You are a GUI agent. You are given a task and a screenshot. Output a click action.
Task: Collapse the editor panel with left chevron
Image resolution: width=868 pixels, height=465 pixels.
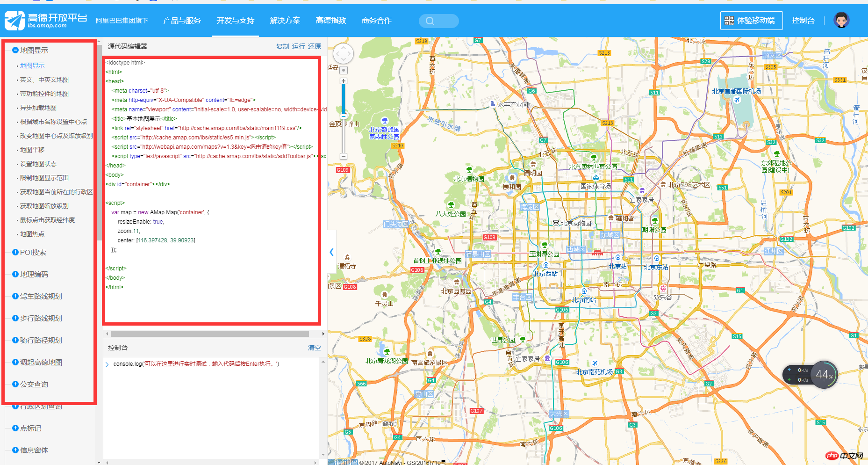[x=331, y=252]
